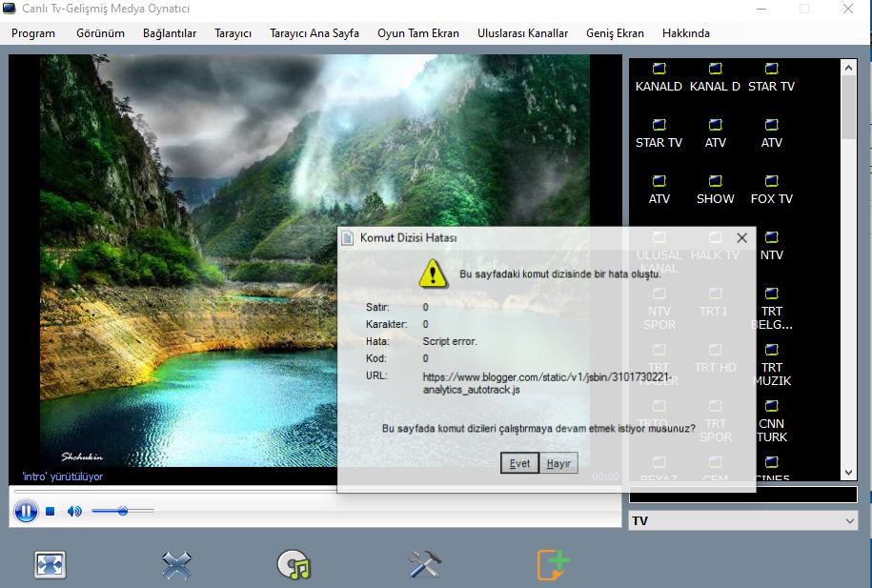872x588 pixels.
Task: Open the Bağlantılar menu
Action: click(170, 33)
